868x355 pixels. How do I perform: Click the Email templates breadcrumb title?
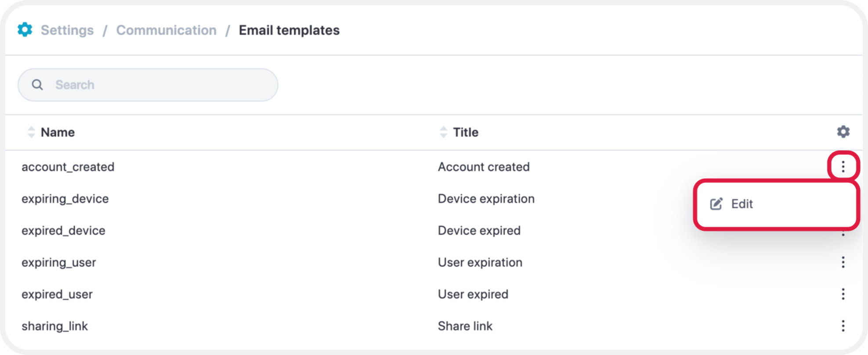tap(289, 30)
